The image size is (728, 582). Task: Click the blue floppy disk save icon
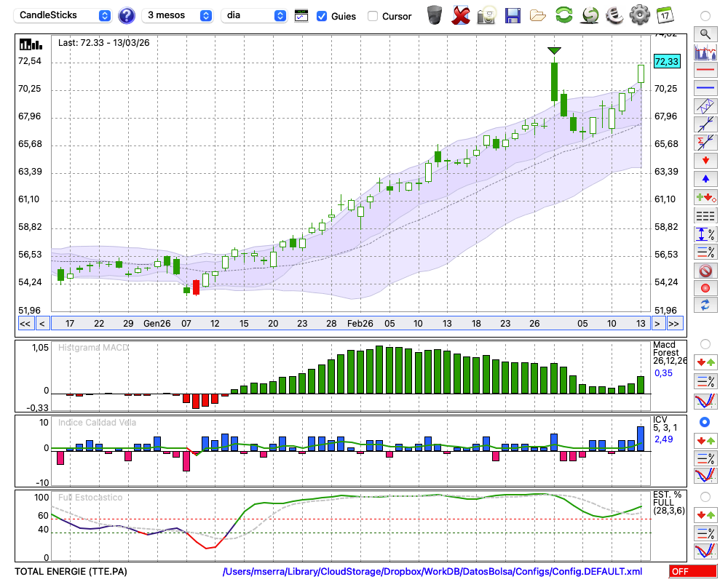pos(513,15)
